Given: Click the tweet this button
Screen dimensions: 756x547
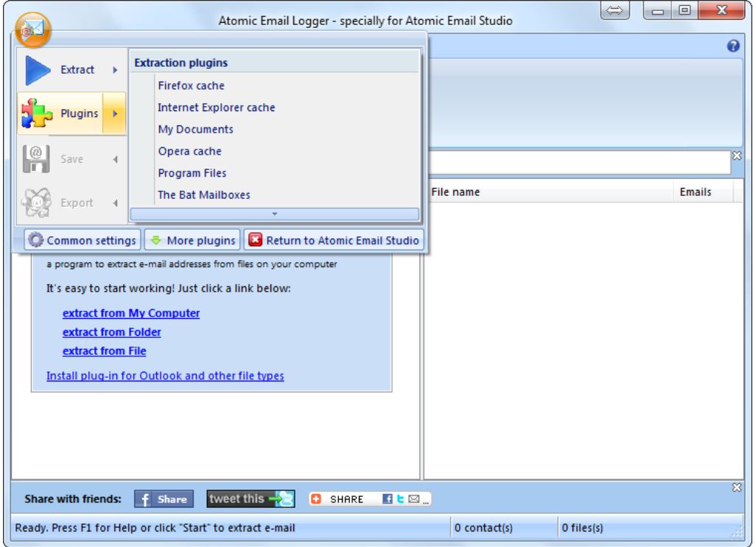Looking at the screenshot, I should [x=251, y=499].
